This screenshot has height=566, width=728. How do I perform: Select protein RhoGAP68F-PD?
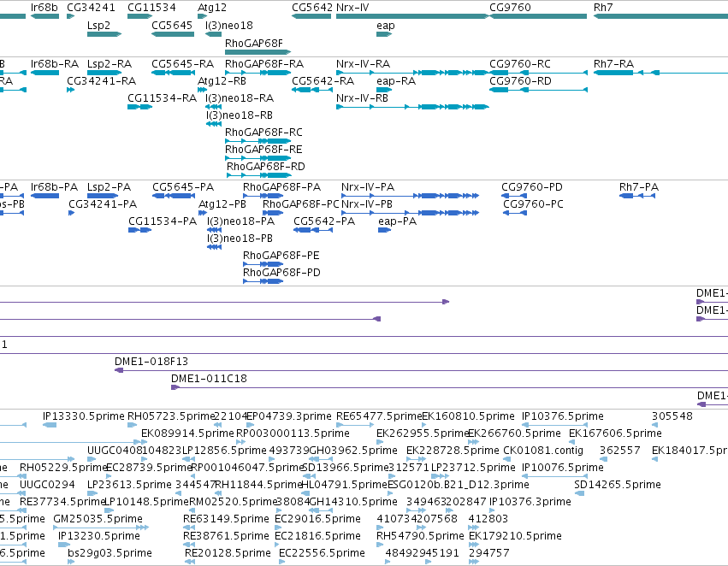tap(281, 273)
